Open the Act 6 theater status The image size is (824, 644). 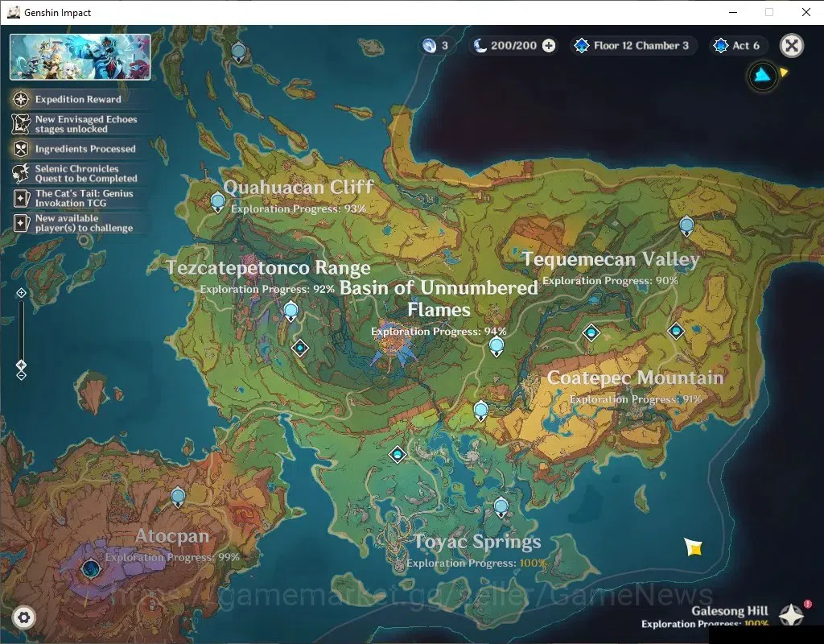739,46
